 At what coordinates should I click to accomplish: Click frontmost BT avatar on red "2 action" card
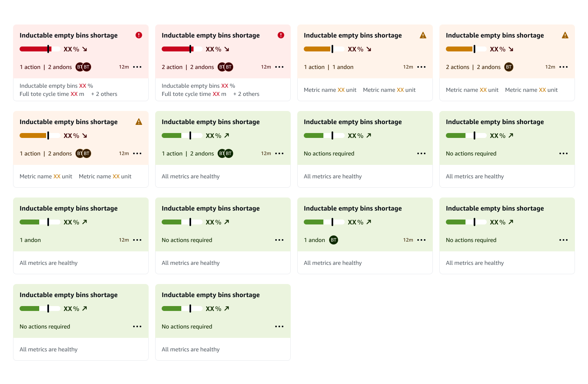click(x=229, y=67)
